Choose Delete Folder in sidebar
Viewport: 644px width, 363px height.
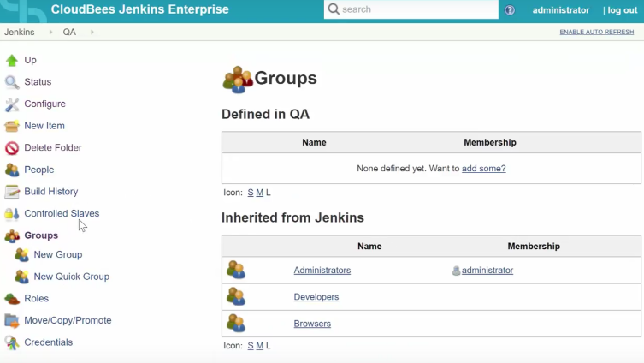click(x=53, y=147)
